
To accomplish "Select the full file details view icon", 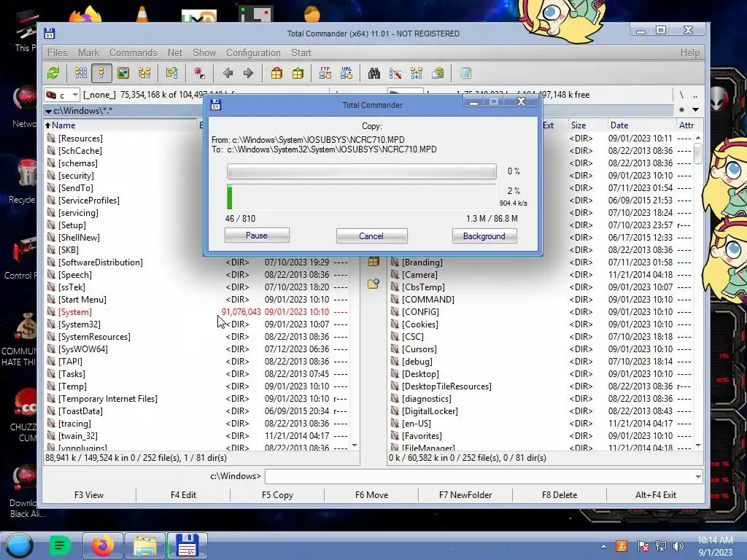I will point(101,73).
